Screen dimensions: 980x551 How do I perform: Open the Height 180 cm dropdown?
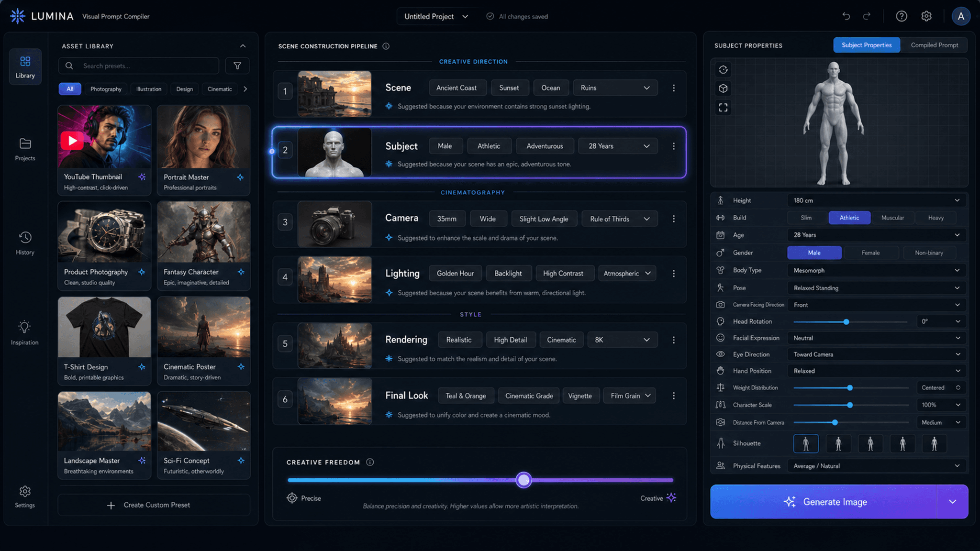point(877,200)
